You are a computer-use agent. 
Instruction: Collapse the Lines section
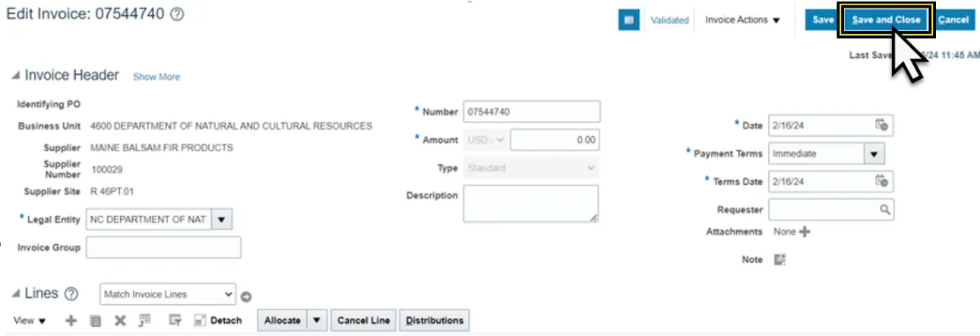[x=15, y=294]
